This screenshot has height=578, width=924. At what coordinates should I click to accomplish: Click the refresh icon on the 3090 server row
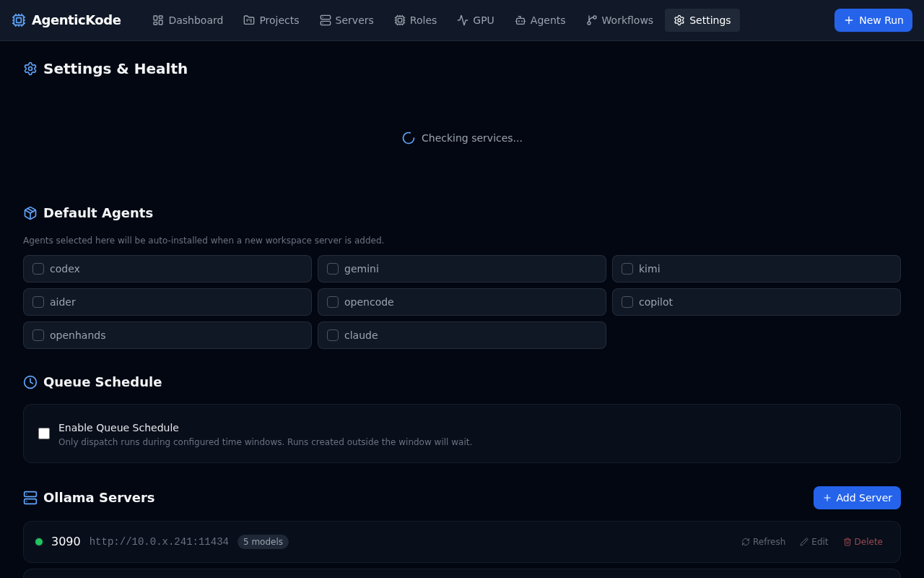(744, 541)
